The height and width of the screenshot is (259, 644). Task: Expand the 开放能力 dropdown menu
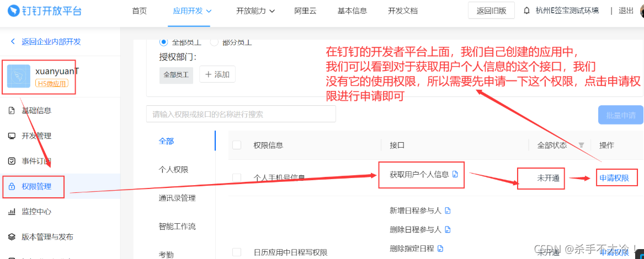click(x=255, y=11)
